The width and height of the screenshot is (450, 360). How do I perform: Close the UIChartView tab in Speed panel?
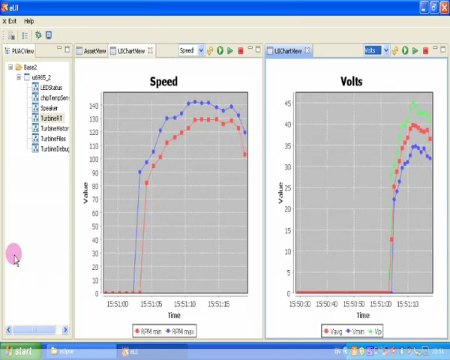click(x=150, y=51)
